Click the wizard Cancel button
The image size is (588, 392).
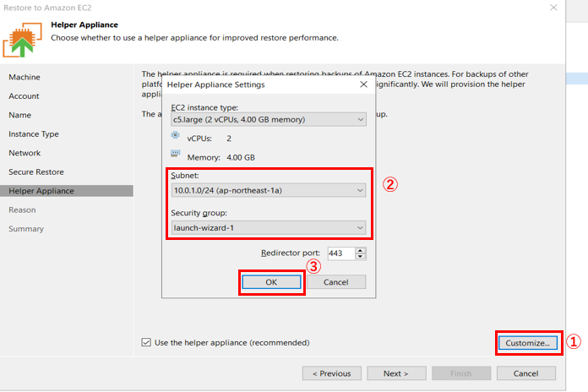click(526, 373)
